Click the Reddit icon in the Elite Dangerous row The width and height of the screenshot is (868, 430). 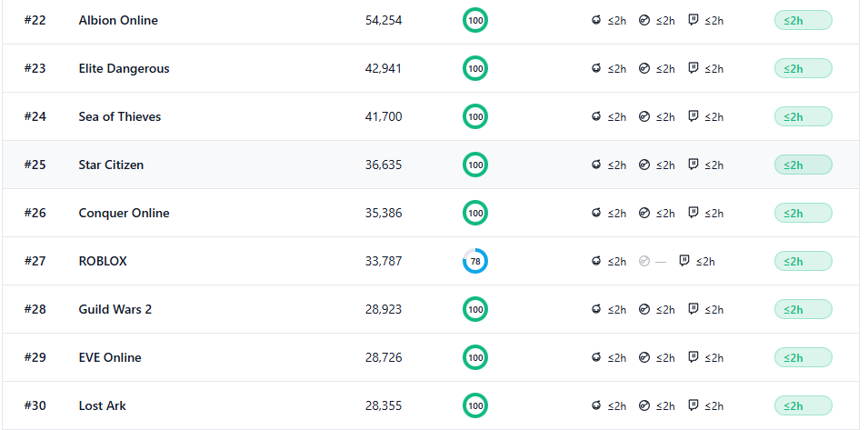(596, 68)
